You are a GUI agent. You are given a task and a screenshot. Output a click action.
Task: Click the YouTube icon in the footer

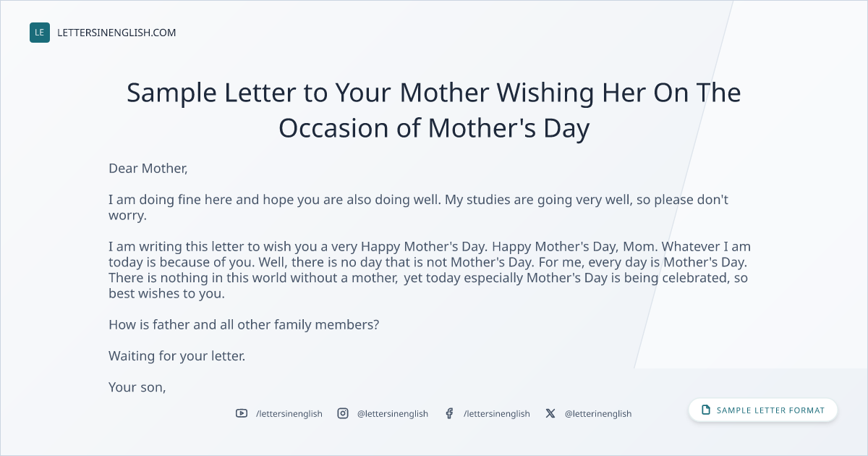[x=242, y=413]
